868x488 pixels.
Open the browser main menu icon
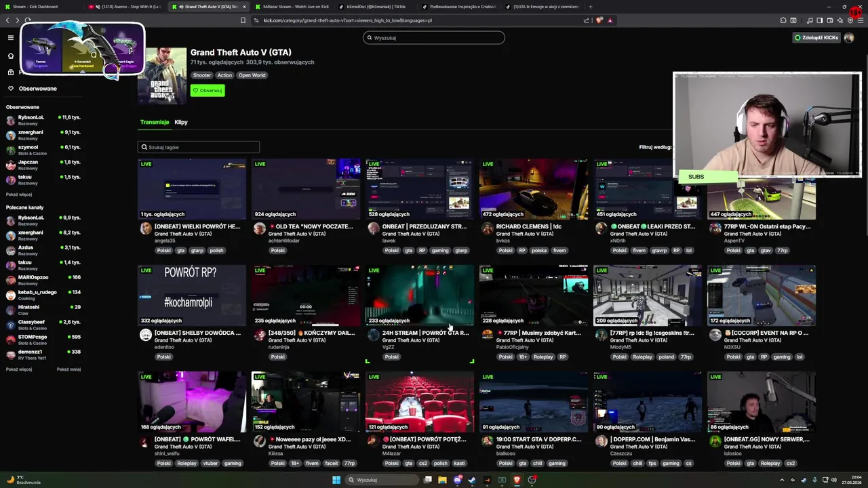861,20
